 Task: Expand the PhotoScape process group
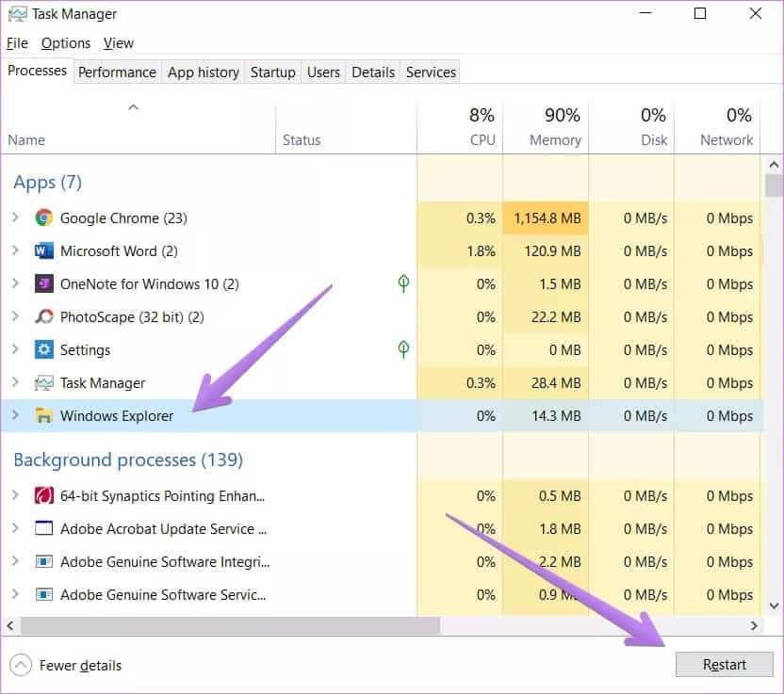pos(15,316)
